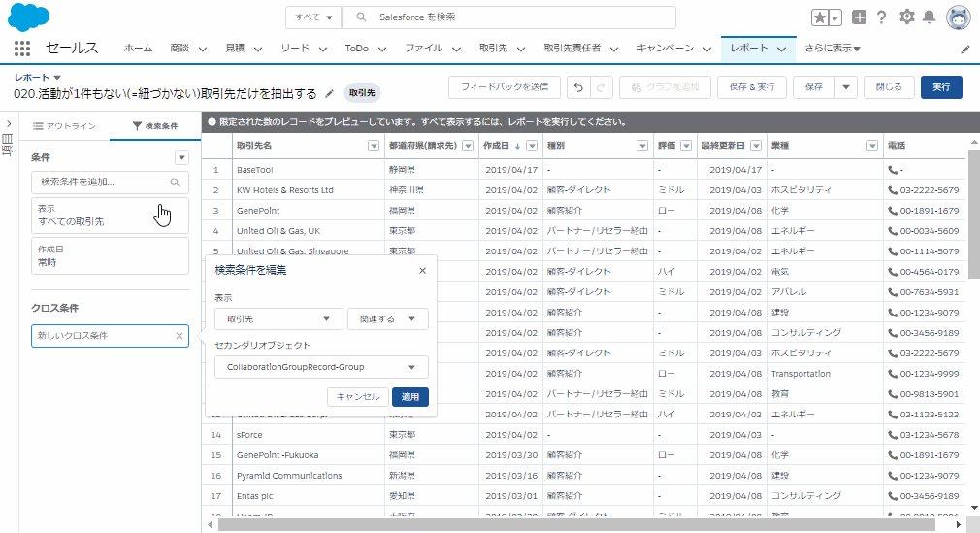Click the 検索条件を追加 input field
This screenshot has width=980, height=533.
point(110,183)
